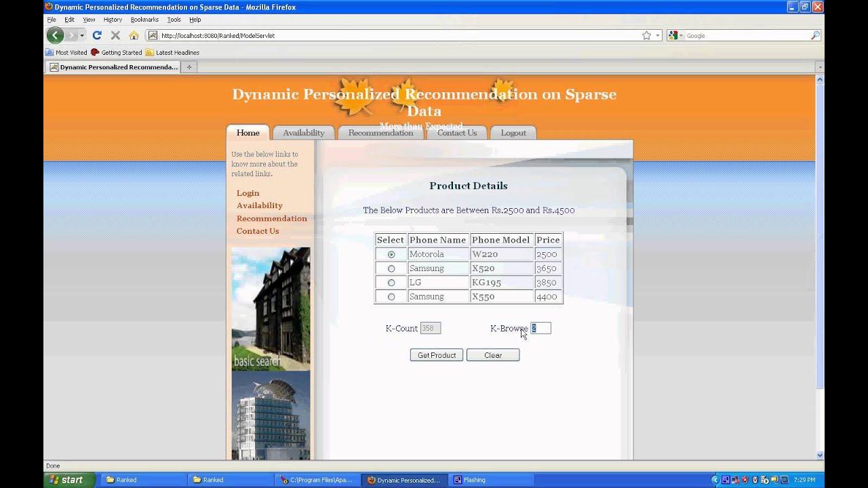Open the Bookmarks menu
This screenshot has width=868, height=488.
point(144,20)
